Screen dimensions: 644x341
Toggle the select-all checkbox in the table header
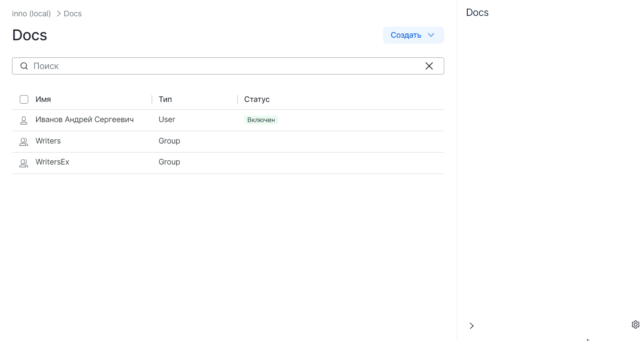(24, 99)
